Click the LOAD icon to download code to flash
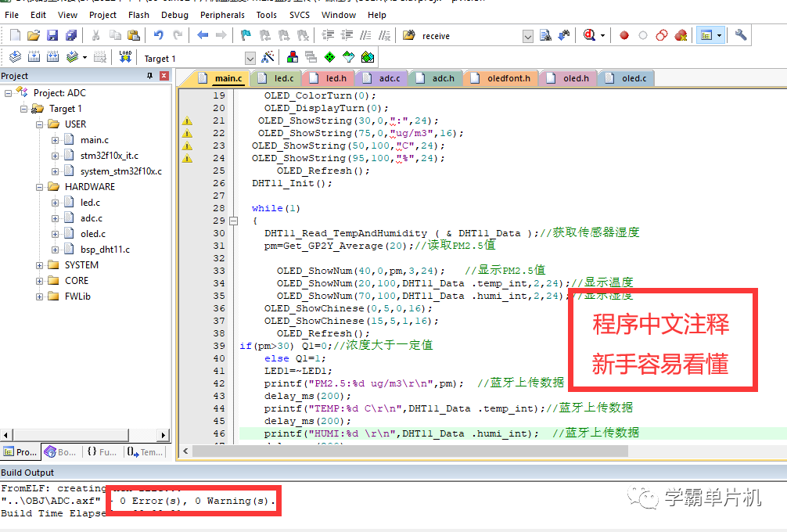This screenshot has height=532, width=787. pos(126,56)
